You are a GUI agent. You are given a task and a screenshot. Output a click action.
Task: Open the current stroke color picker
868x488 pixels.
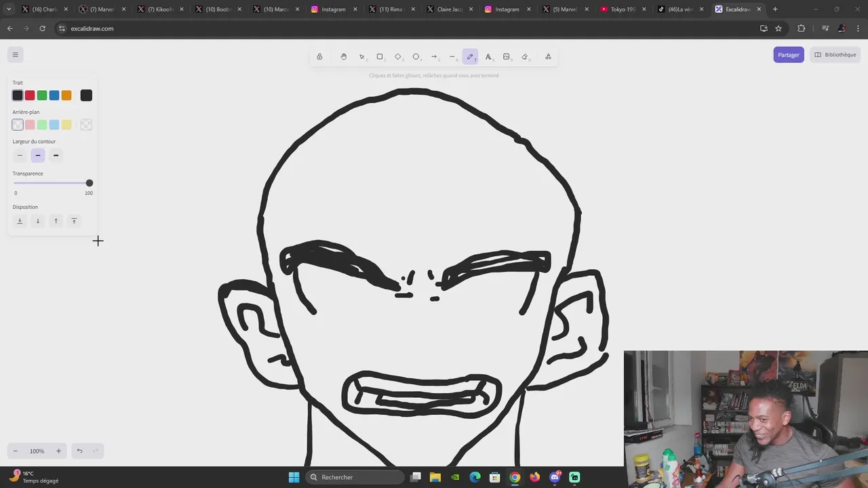[86, 96]
